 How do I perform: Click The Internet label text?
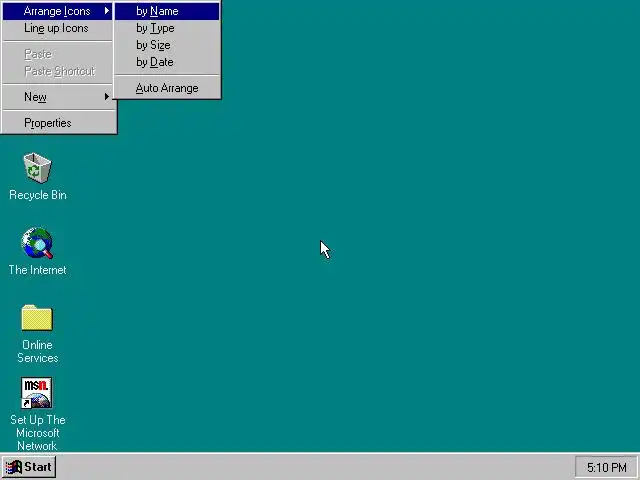pyautogui.click(x=38, y=270)
